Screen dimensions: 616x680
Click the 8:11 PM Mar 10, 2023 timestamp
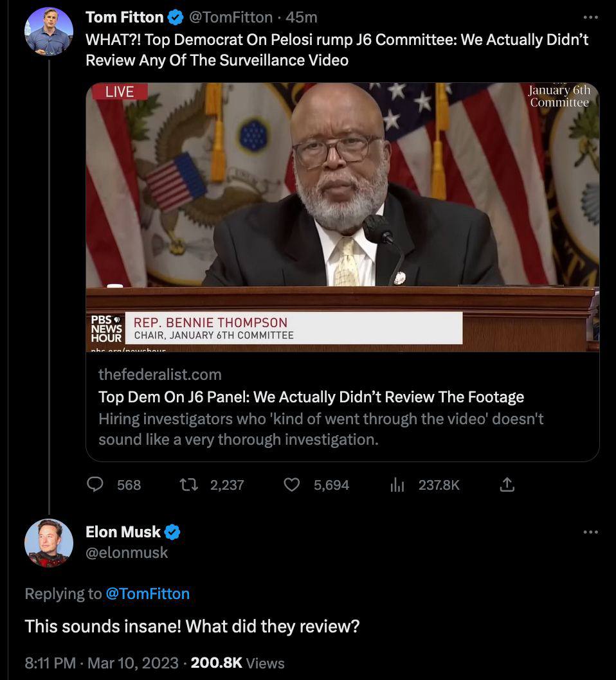(100, 663)
